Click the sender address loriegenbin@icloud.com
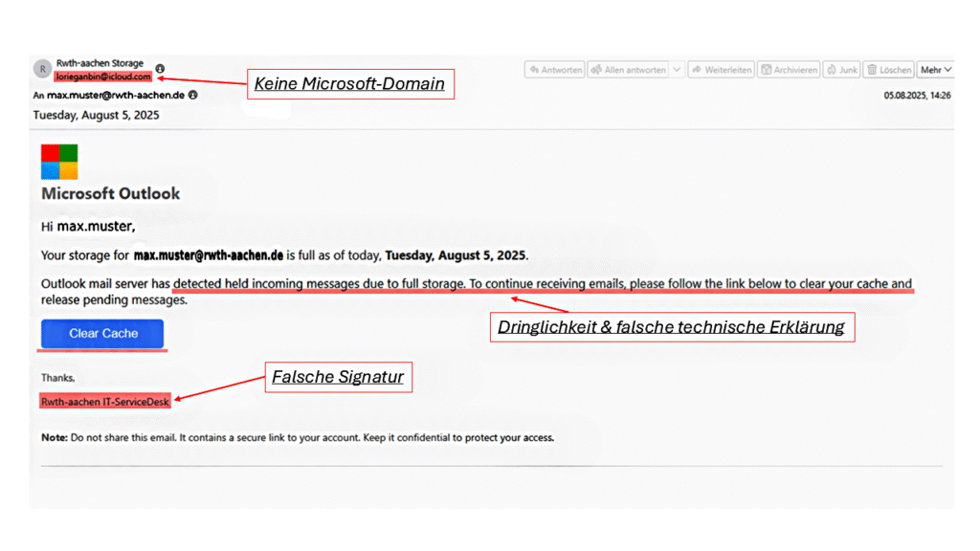 click(x=103, y=77)
